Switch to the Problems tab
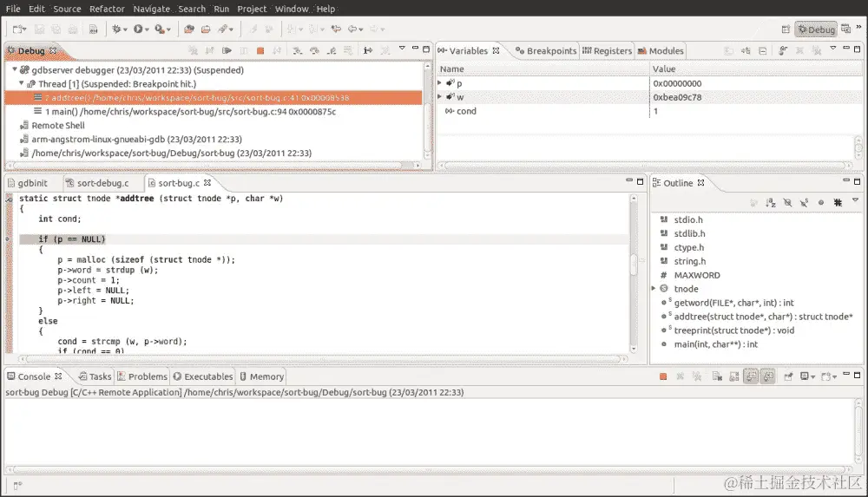Image resolution: width=868 pixels, height=497 pixels. tap(142, 376)
